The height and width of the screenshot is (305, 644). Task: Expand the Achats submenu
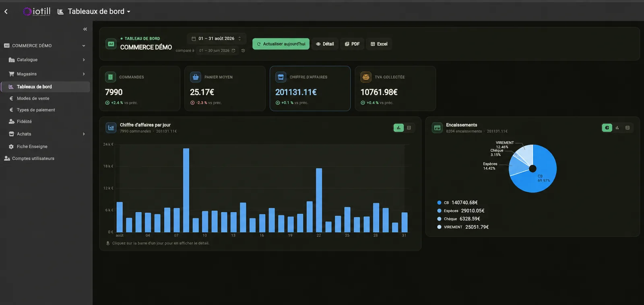tap(84, 134)
